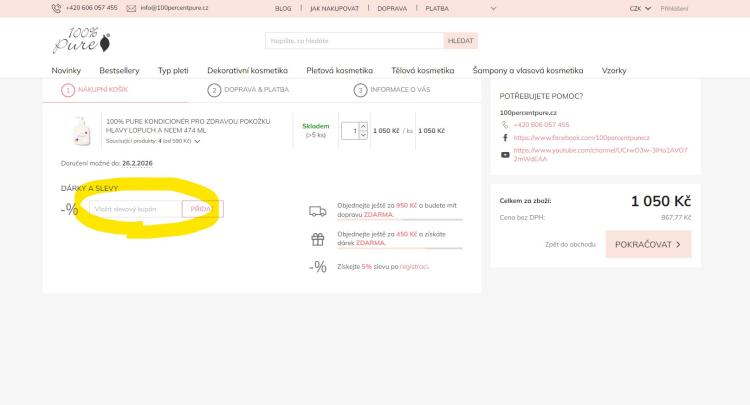Open Tělová kosmetika menu
Image resolution: width=750 pixels, height=405 pixels.
coord(423,70)
